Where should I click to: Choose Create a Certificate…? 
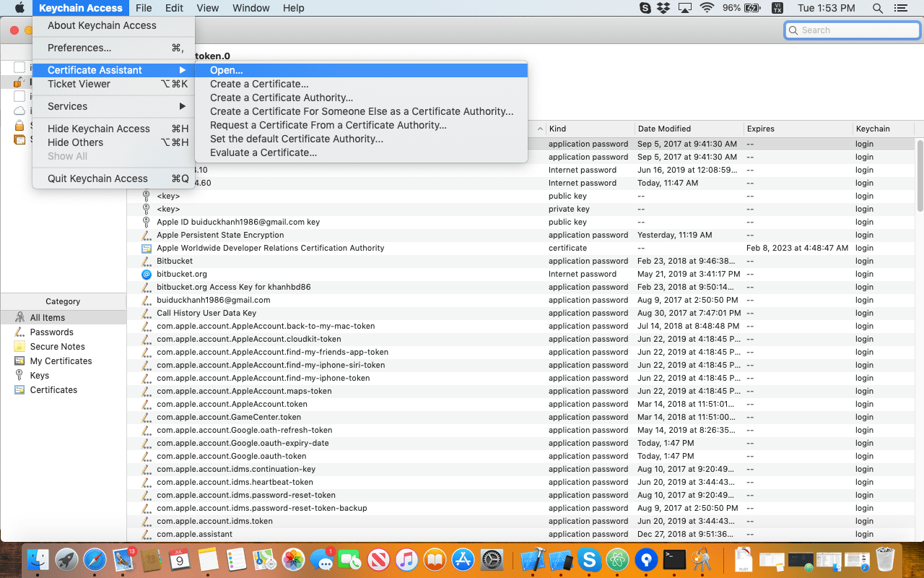361,84
